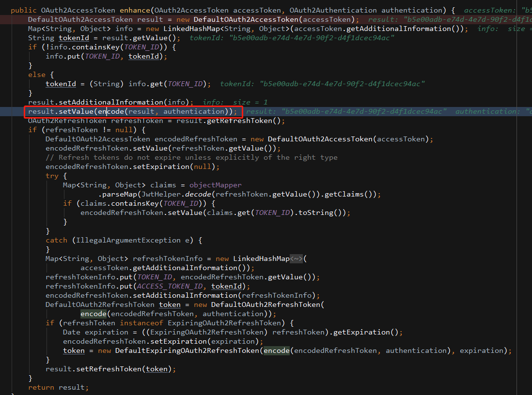Screen dimensions: 532x395
Task: Click 'encode(encodedRefreshToken, authentication));' continuation line
Action: [178, 314]
